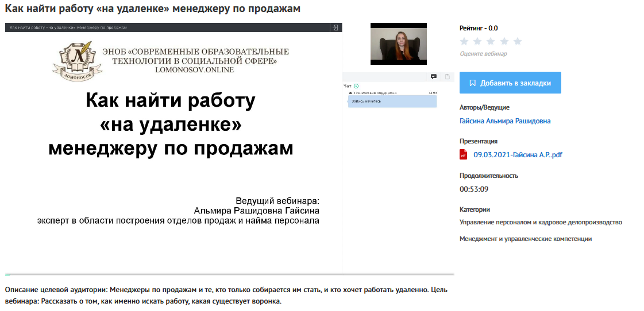Open author Гайсина Альмира Рашидовна link

[x=505, y=121]
